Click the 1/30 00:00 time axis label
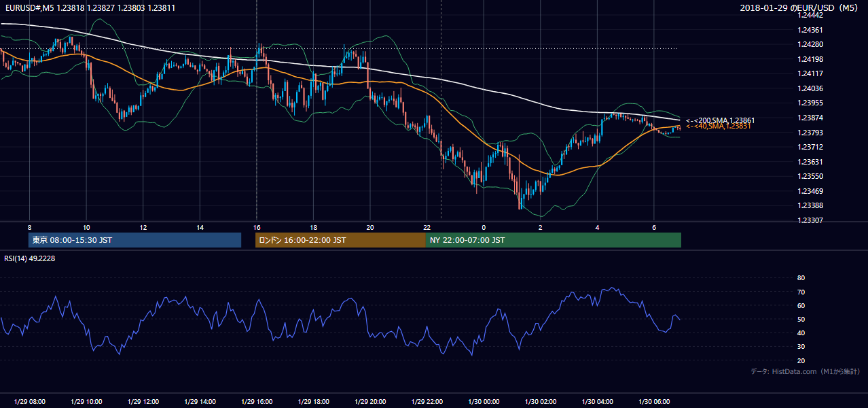Screen dimensions: 868x408 (x=483, y=402)
